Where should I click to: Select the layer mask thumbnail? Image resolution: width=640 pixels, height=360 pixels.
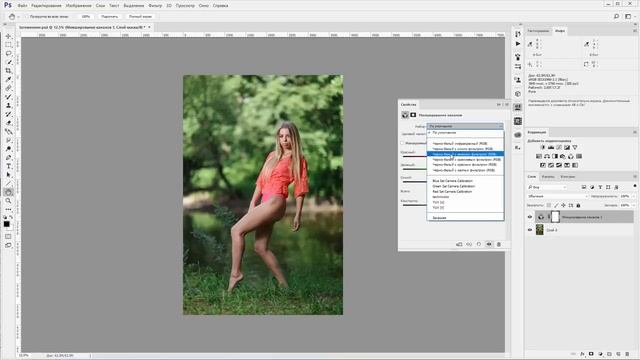click(x=555, y=217)
